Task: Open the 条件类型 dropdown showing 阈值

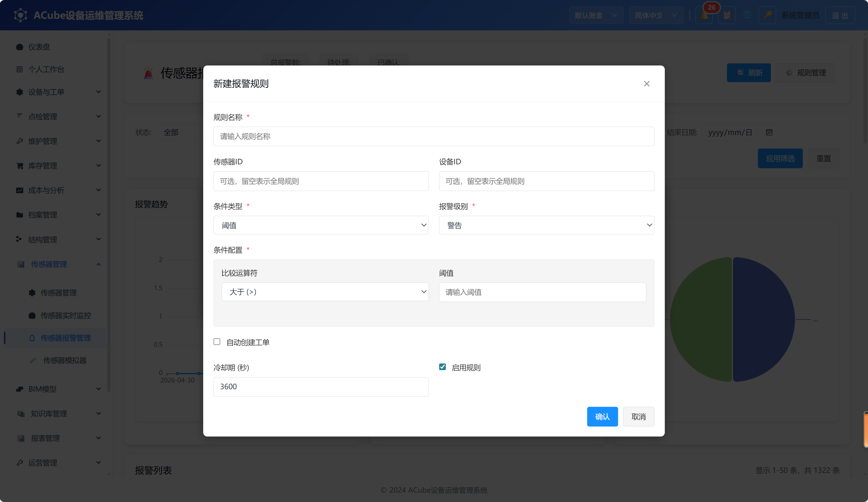Action: [x=321, y=225]
